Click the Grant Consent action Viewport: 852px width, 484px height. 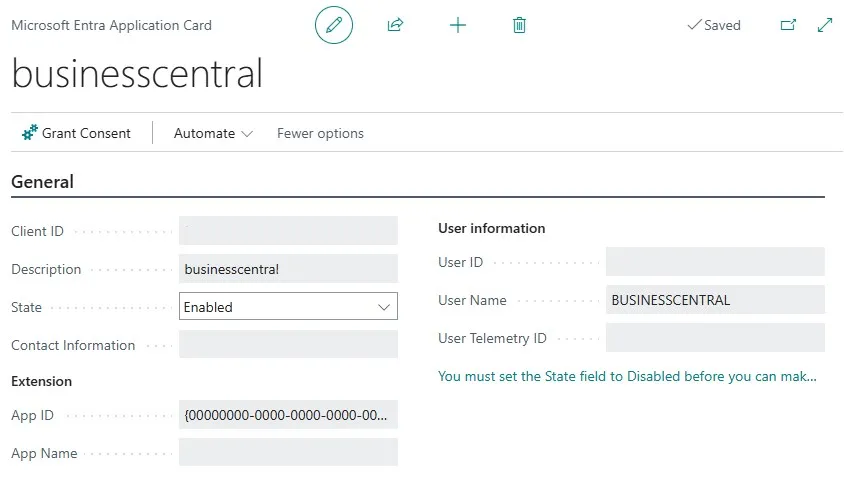(x=77, y=133)
